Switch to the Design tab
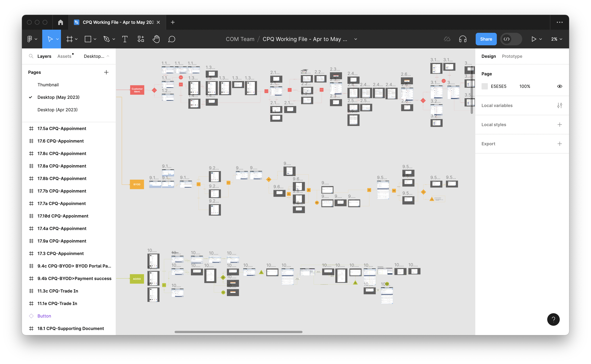 tap(488, 56)
